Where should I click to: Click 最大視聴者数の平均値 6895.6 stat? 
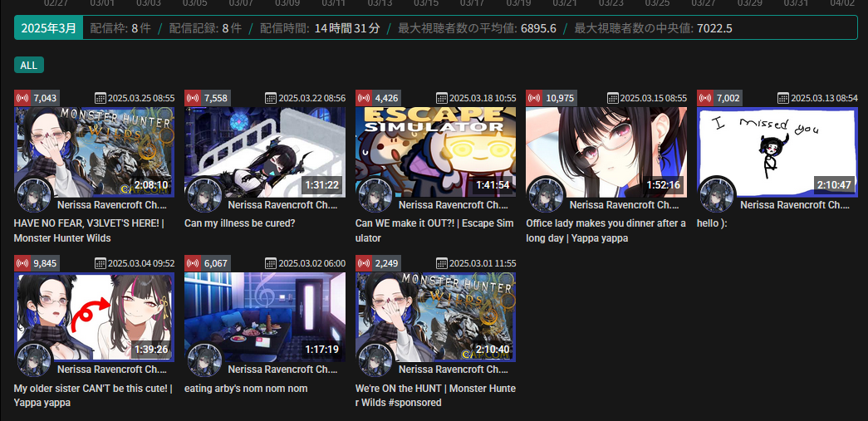(x=477, y=28)
